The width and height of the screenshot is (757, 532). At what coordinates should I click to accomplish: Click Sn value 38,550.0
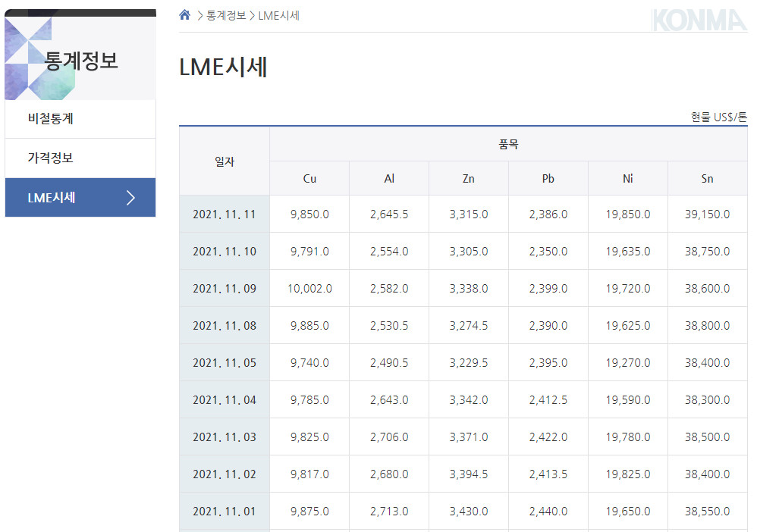[x=707, y=512]
